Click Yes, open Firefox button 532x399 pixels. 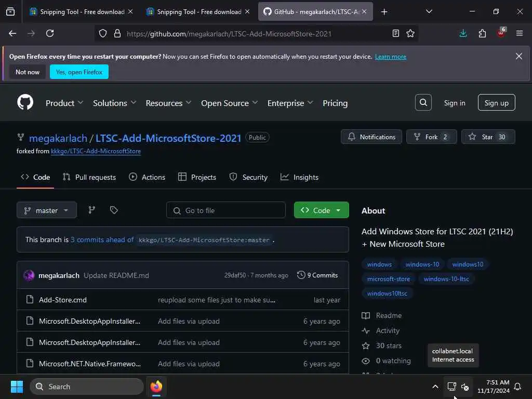click(x=79, y=72)
